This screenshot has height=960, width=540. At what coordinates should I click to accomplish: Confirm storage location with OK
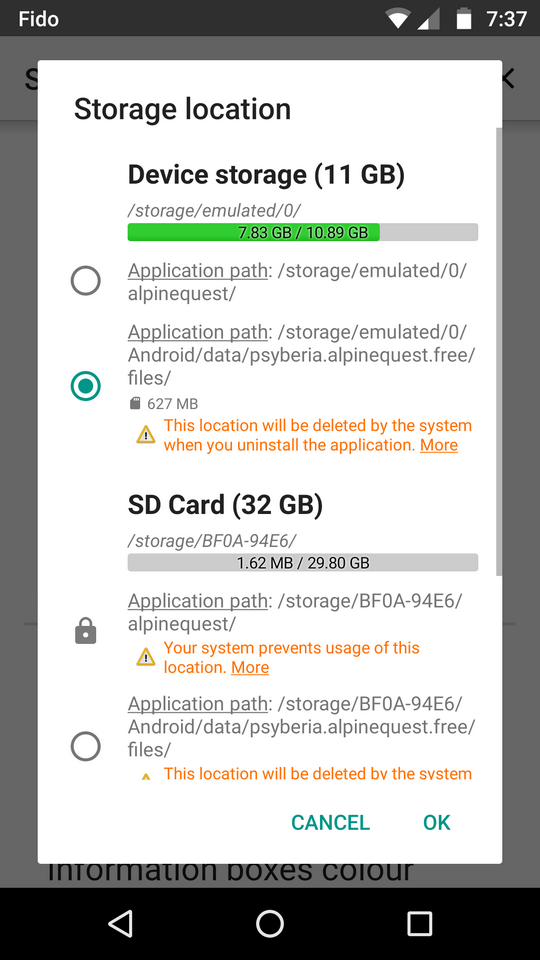tap(437, 822)
